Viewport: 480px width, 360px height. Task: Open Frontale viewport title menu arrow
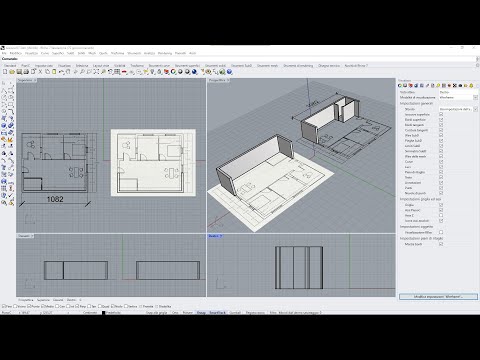pyautogui.click(x=32, y=236)
